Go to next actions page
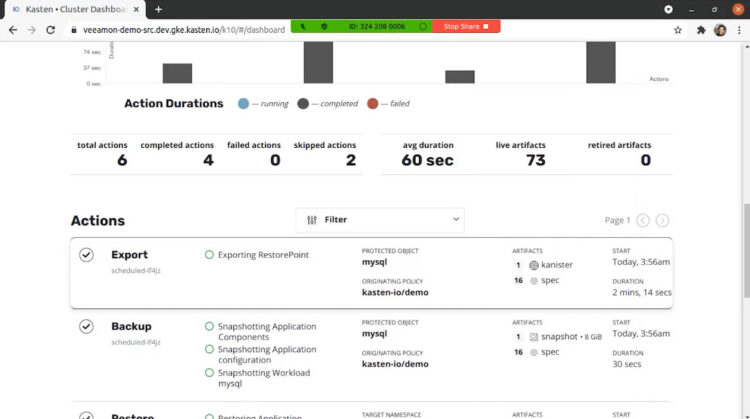Viewport: 750px width, 419px height. point(662,220)
